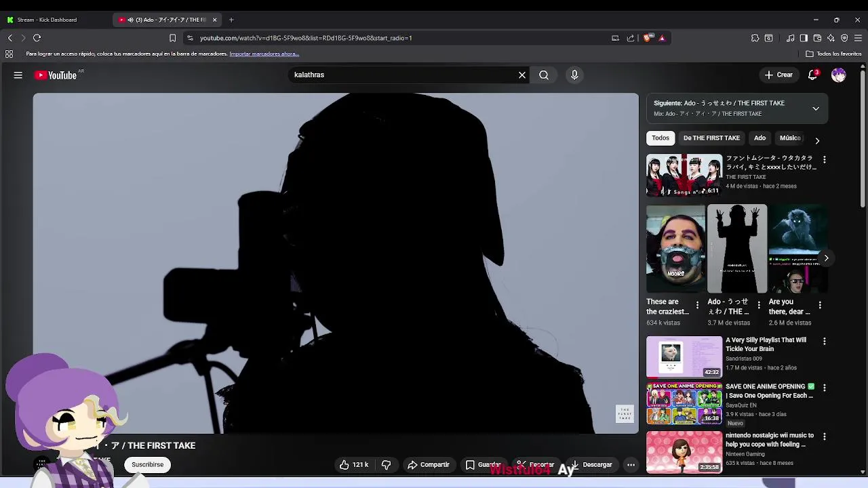Start voice search with the microphone
Image resolution: width=868 pixels, height=488 pixels.
[574, 75]
